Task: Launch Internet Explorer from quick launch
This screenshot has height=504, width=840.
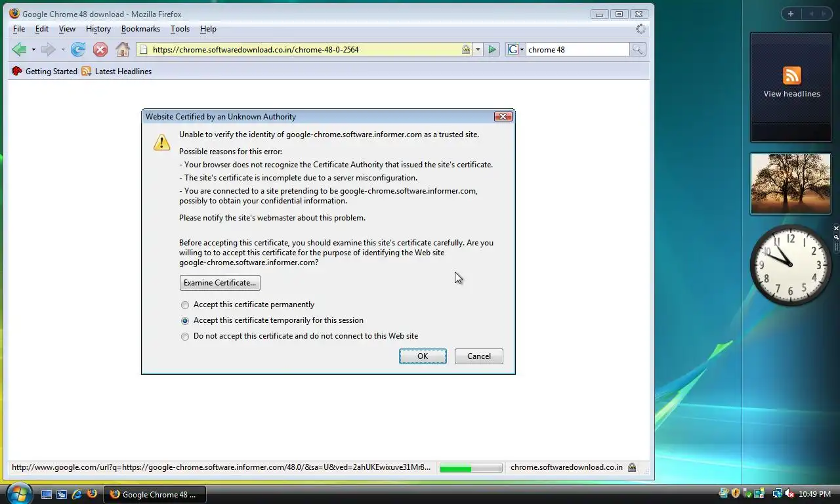Action: click(x=77, y=494)
